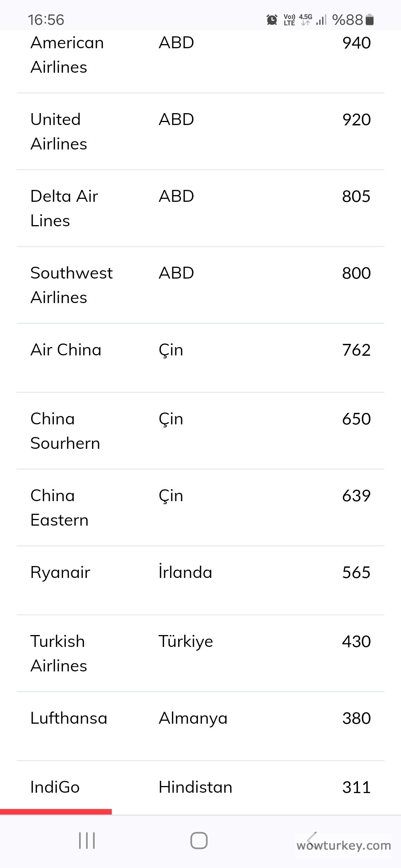Select the American Airlines row
The image size is (401, 868).
tap(200, 55)
